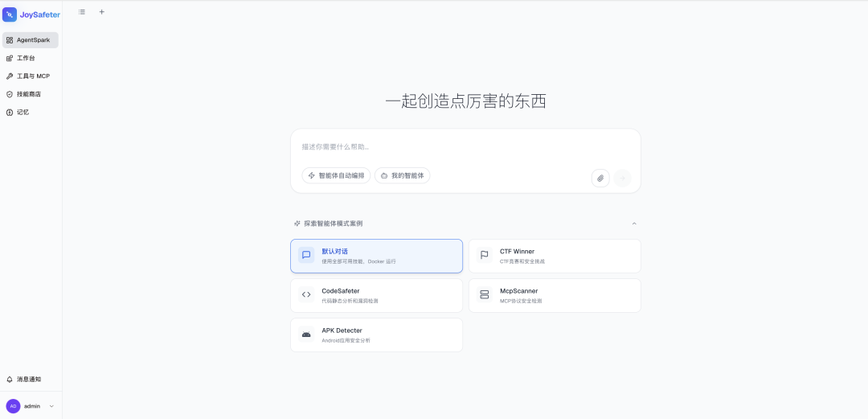Click the shield icon for 技能商店
This screenshot has height=419, width=868.
(x=10, y=94)
